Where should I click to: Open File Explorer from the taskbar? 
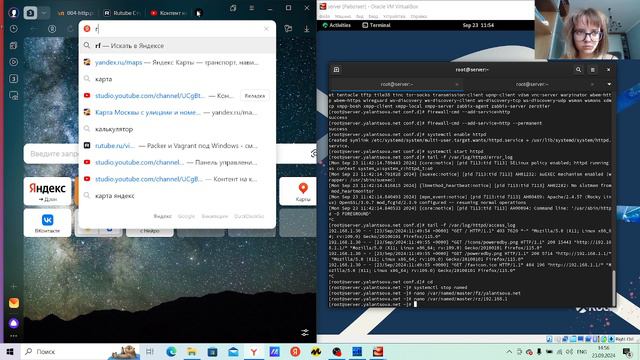coord(191,351)
